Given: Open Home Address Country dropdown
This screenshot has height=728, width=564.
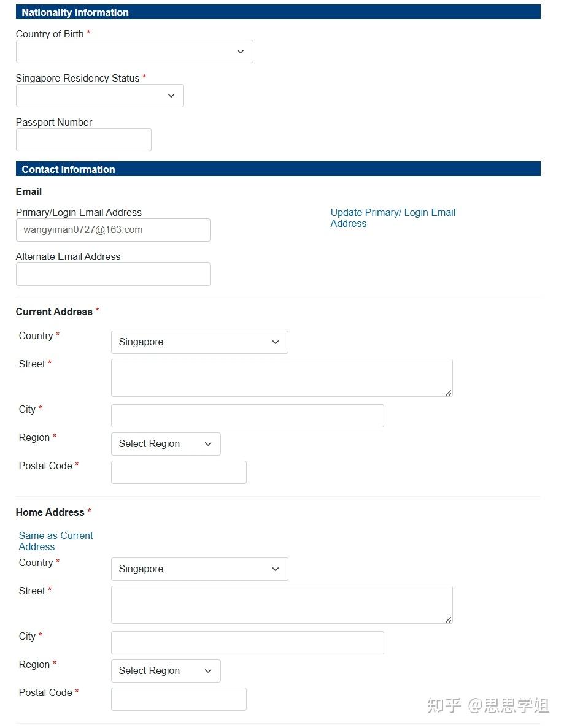Looking at the screenshot, I should coord(199,569).
